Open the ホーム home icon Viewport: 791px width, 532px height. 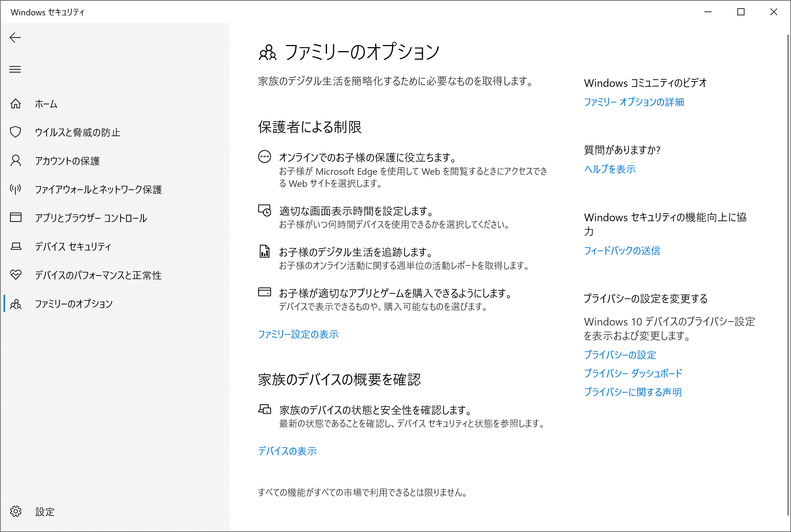coord(15,104)
